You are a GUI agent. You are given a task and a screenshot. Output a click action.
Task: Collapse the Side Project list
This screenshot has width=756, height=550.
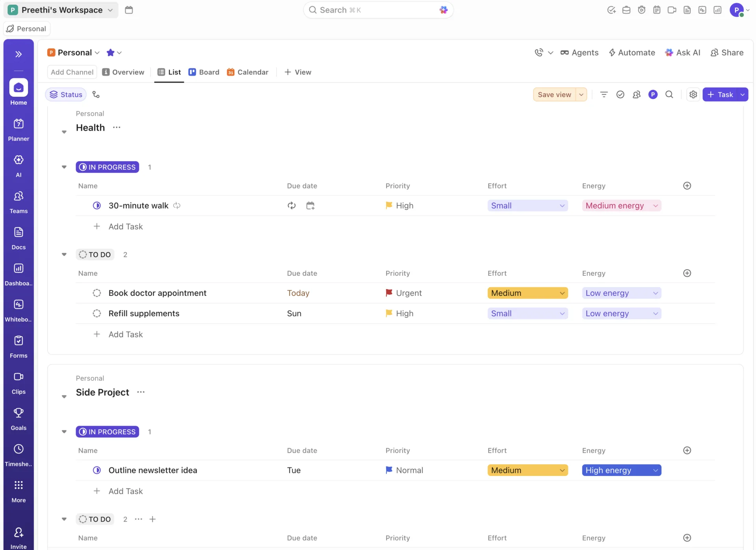[64, 397]
